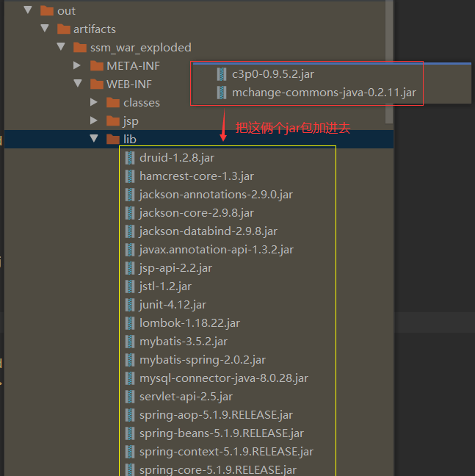Select spring-context-5.1.9.RELEASE.jar file name
Screen dimensions: 475x476
[226, 452]
